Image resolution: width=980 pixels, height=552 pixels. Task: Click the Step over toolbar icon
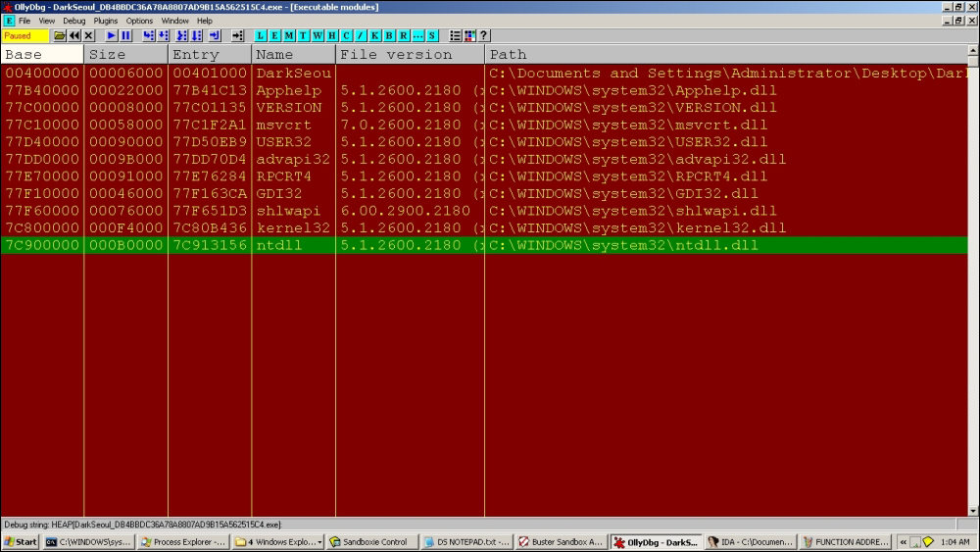[163, 35]
